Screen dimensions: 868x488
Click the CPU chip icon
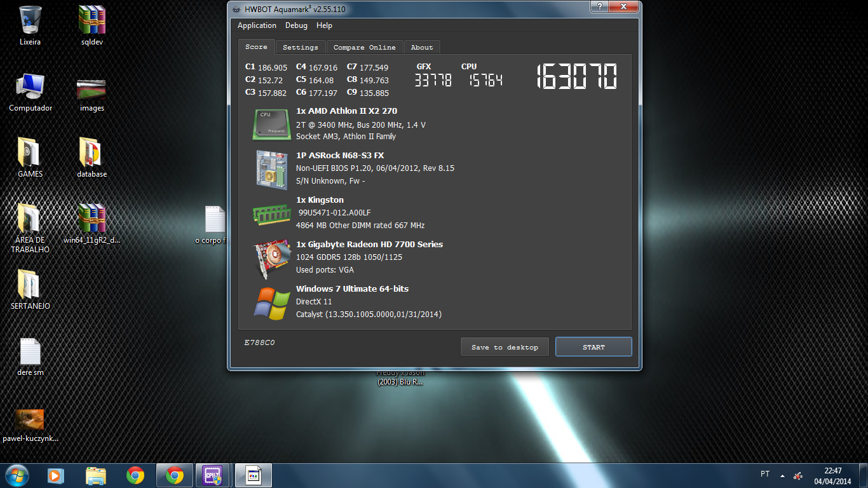click(x=272, y=124)
